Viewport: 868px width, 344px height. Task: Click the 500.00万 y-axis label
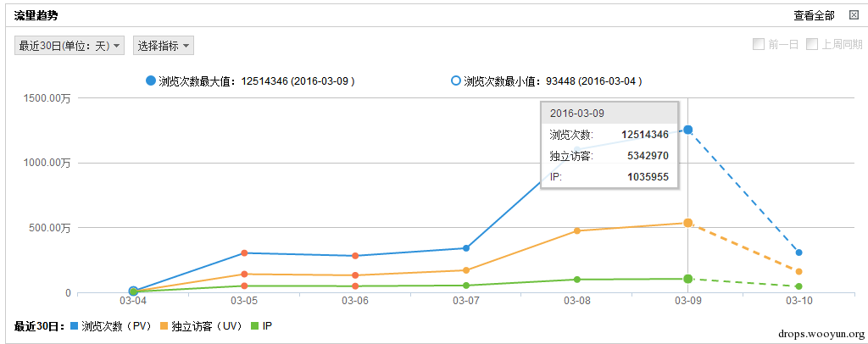pos(50,228)
